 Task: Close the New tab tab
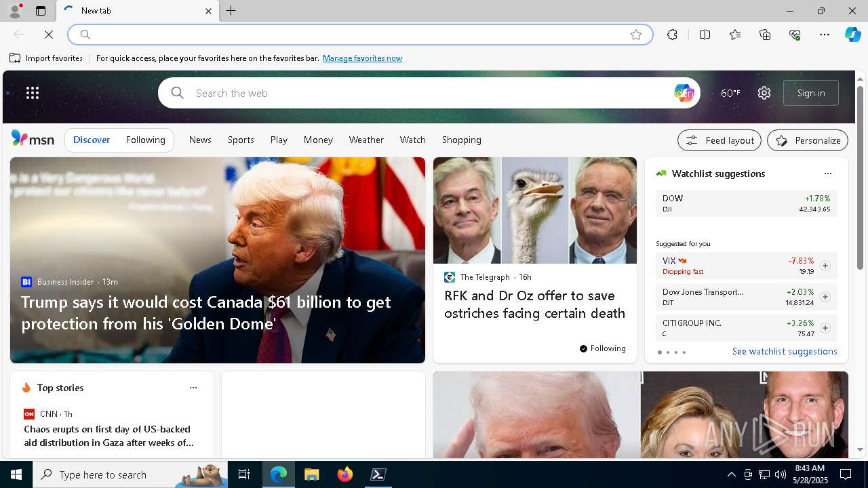208,11
